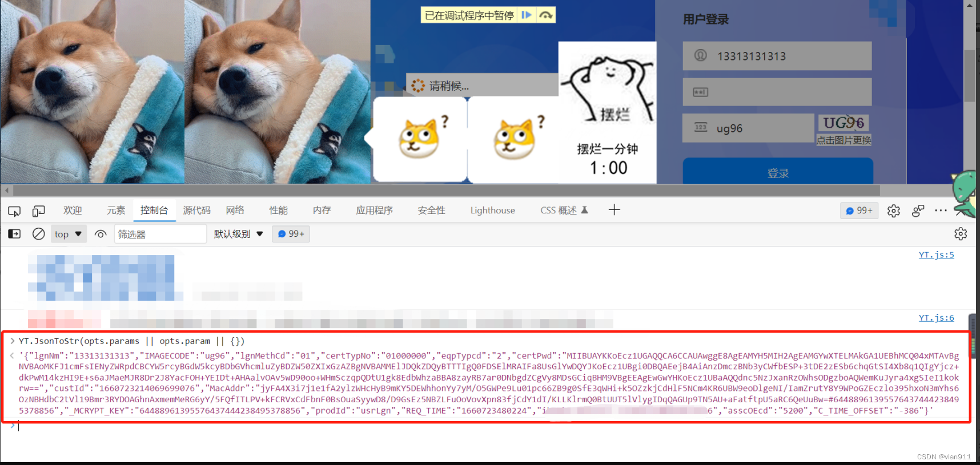Image resolution: width=980 pixels, height=465 pixels.
Task: Switch to the 网络 tab
Action: 235,211
